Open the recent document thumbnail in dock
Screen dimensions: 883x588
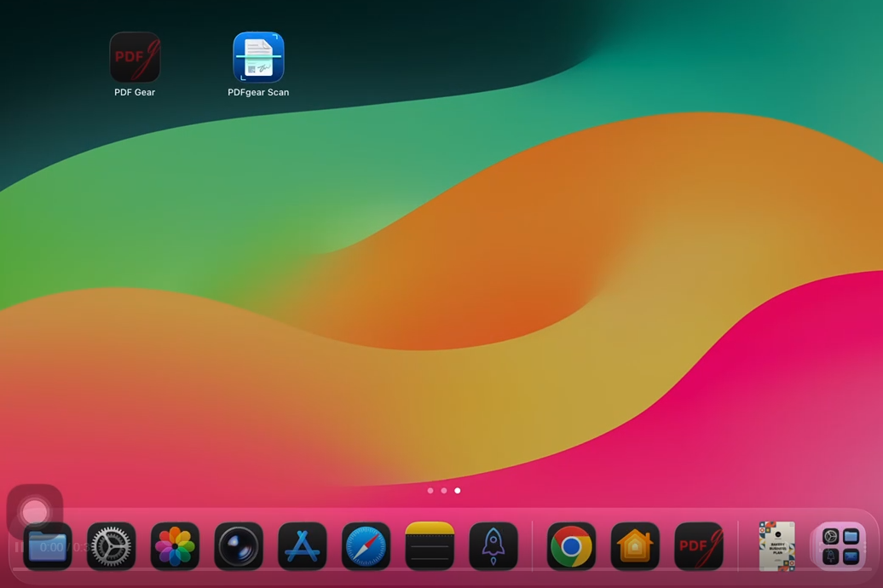pyautogui.click(x=776, y=546)
